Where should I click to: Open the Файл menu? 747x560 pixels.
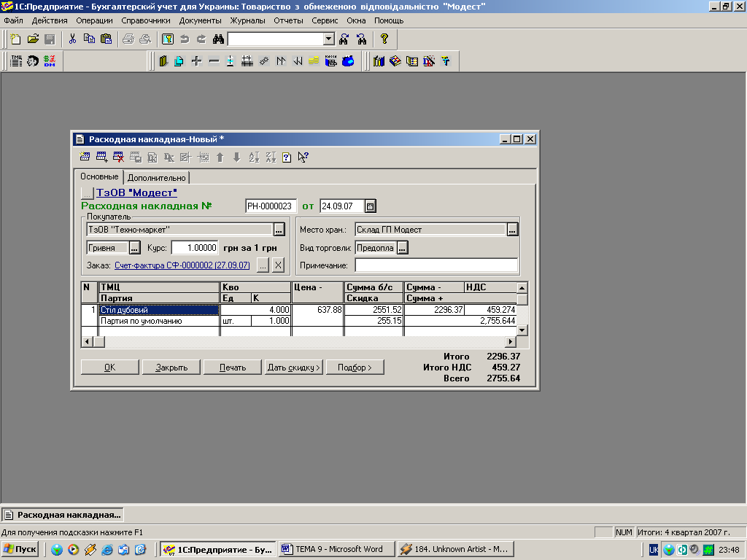(13, 20)
